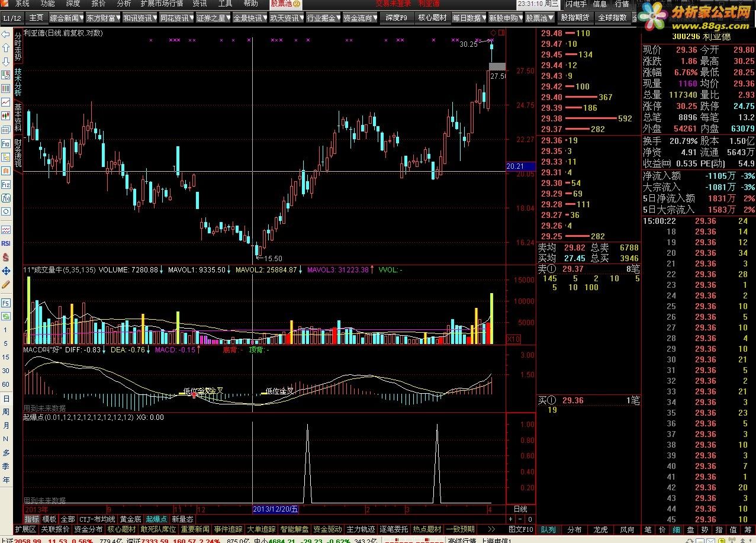Click the F(x) formula icon in sidebar
Image resolution: width=756 pixels, height=543 pixels.
[6, 198]
